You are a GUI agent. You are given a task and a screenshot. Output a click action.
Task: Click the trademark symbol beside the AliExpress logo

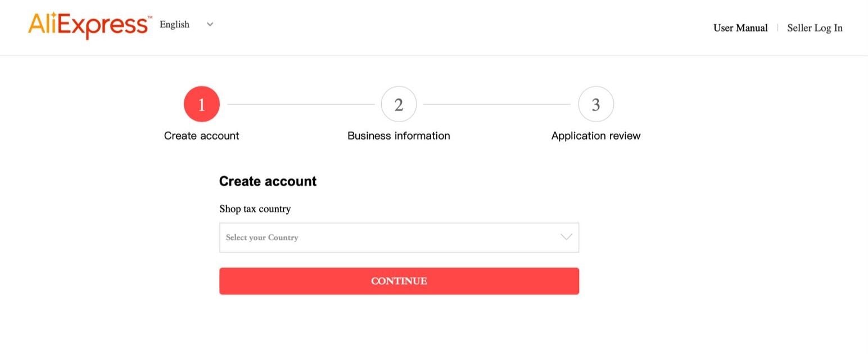[x=150, y=18]
